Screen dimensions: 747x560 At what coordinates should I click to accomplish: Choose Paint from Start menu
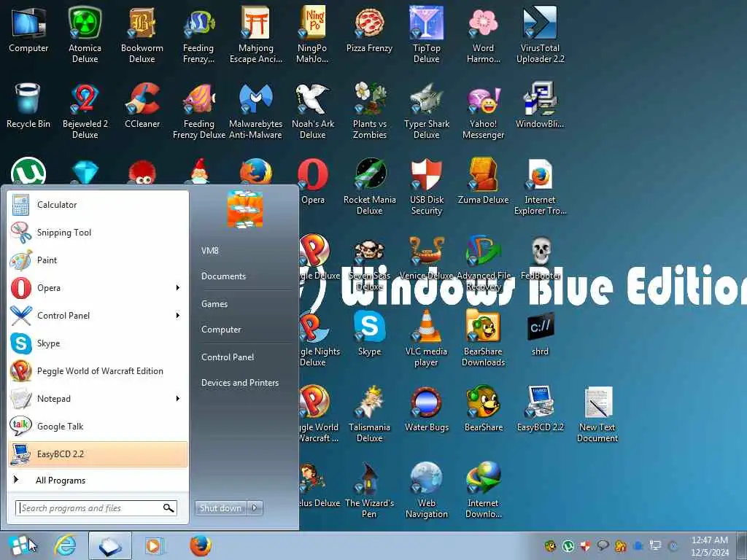pos(98,260)
